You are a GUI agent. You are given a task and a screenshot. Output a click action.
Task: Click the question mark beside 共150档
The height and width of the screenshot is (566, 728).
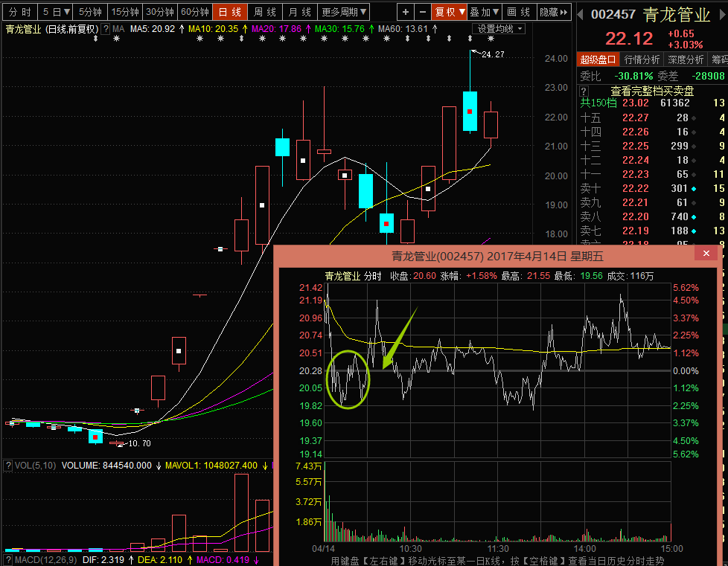click(584, 91)
